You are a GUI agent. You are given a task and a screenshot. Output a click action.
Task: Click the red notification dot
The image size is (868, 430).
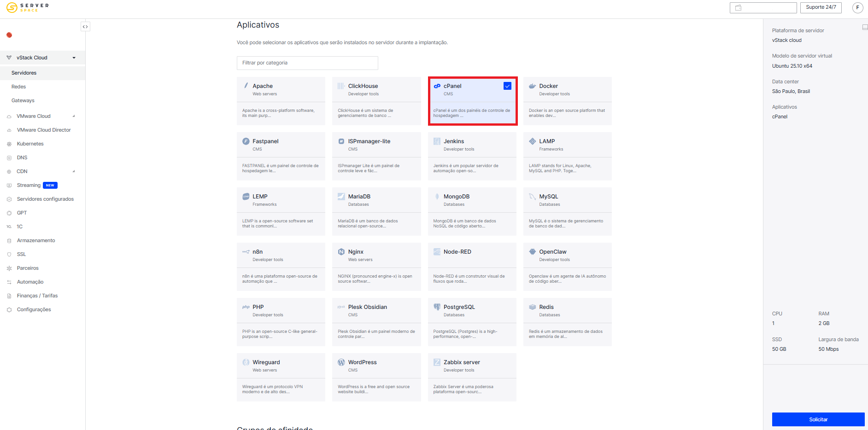tap(9, 35)
